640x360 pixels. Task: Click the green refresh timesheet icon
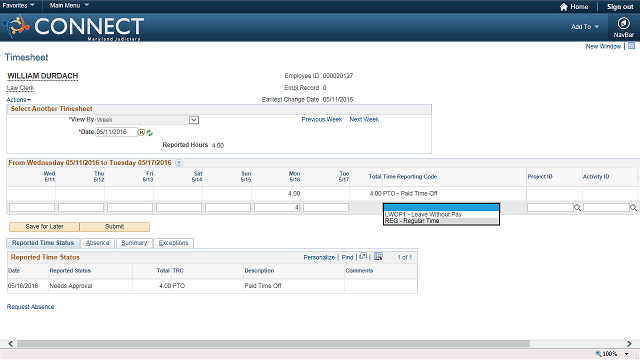pyautogui.click(x=149, y=133)
